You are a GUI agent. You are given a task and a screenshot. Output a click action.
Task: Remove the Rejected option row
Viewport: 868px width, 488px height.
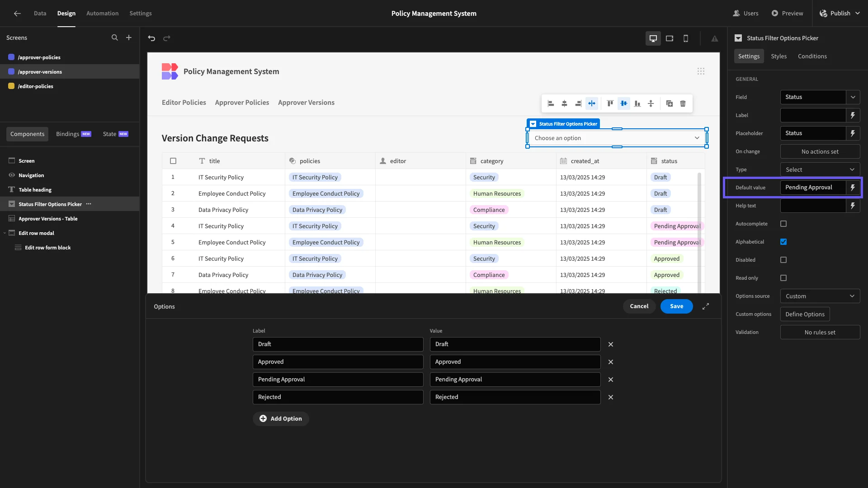[611, 397]
